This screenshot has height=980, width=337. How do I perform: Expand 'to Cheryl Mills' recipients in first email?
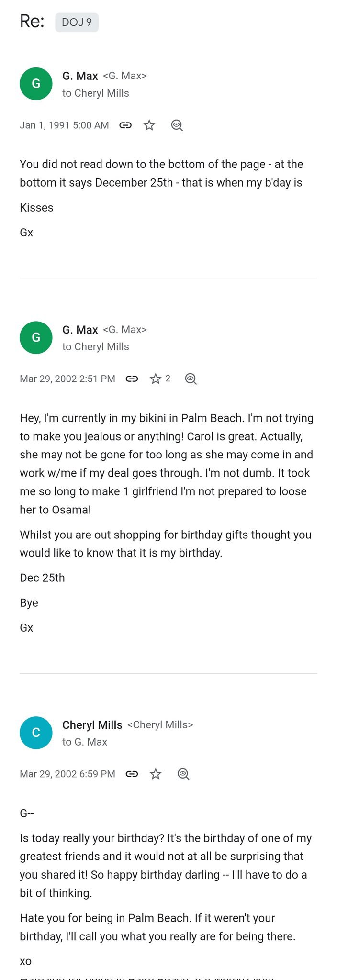[x=96, y=93]
